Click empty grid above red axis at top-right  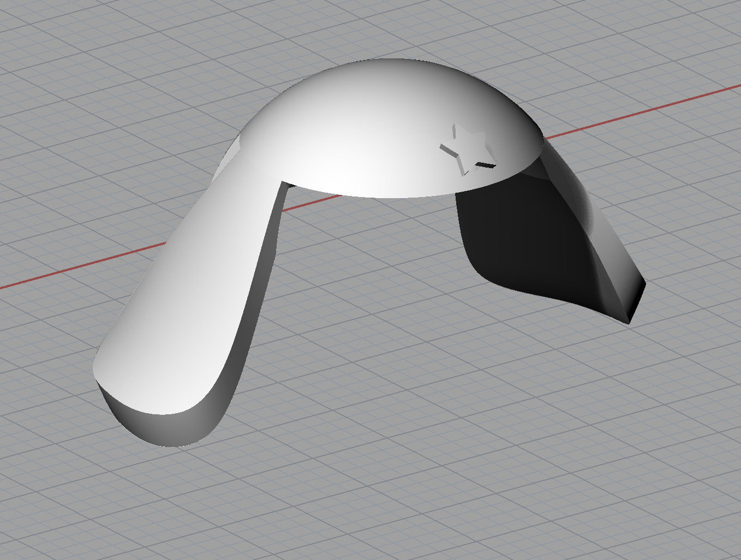click(655, 44)
